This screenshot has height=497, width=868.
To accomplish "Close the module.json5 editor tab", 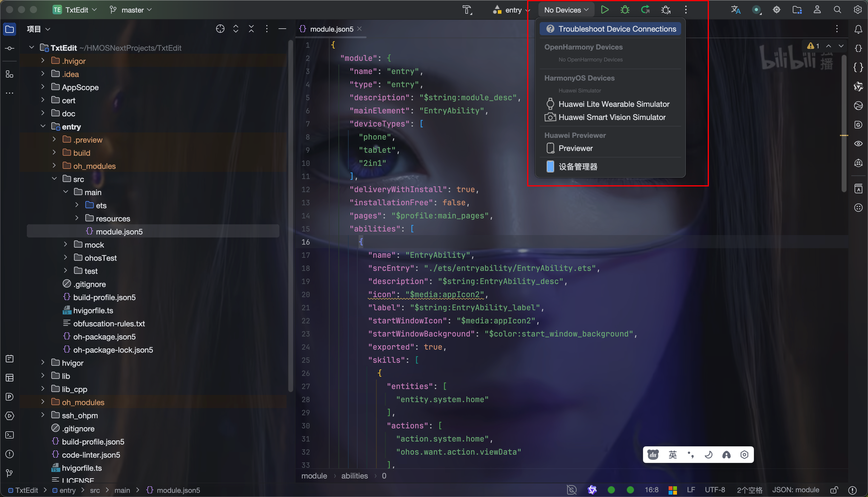I will [359, 29].
